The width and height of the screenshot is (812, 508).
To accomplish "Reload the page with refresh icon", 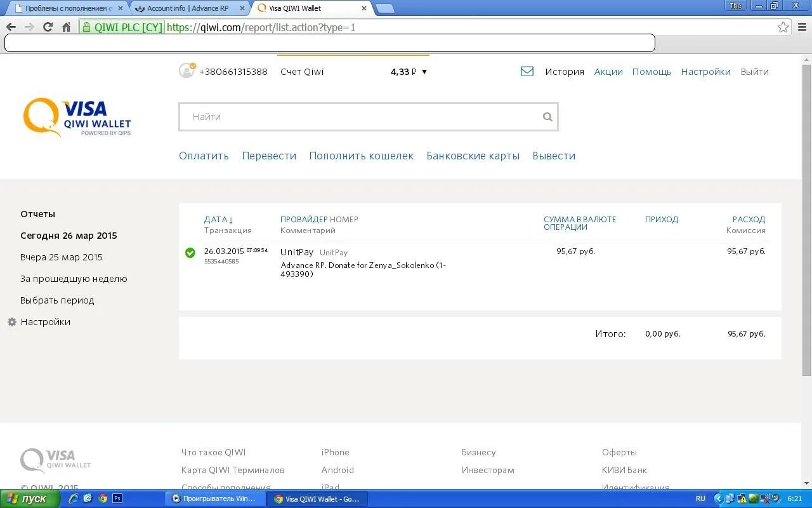I will coord(48,27).
